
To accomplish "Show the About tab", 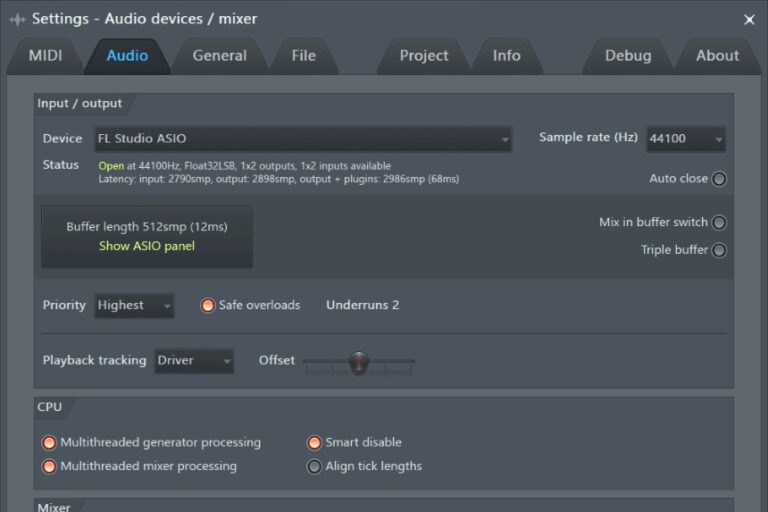I will point(717,56).
